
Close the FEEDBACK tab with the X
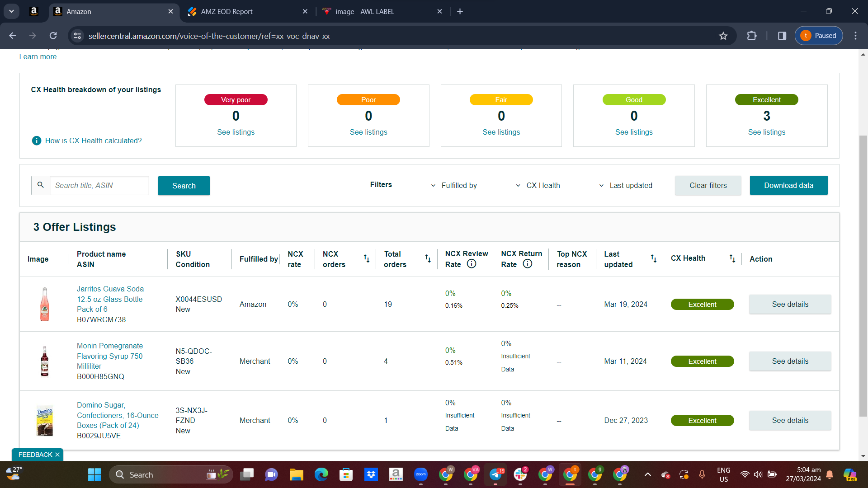[x=57, y=455]
